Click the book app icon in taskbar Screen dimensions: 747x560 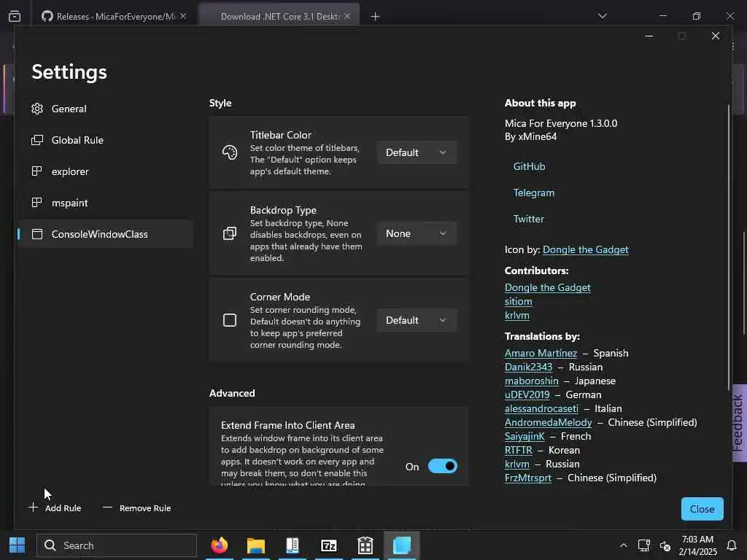click(x=292, y=545)
